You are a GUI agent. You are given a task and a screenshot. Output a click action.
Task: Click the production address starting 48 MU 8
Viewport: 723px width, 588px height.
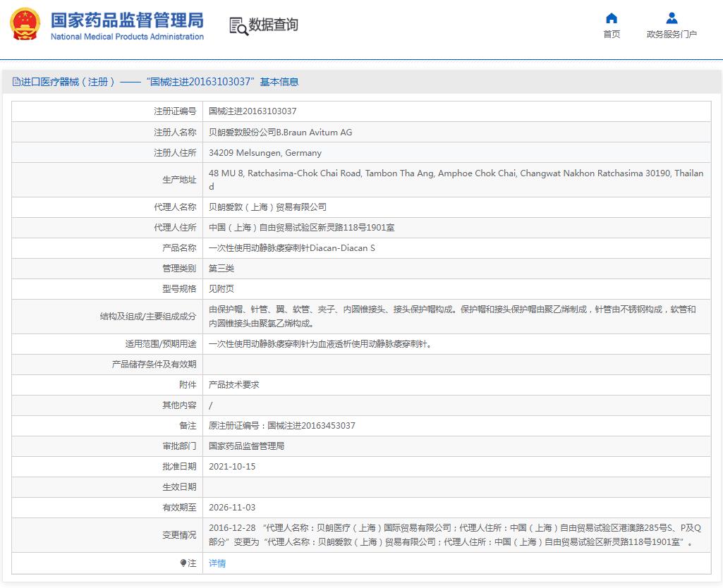456,180
